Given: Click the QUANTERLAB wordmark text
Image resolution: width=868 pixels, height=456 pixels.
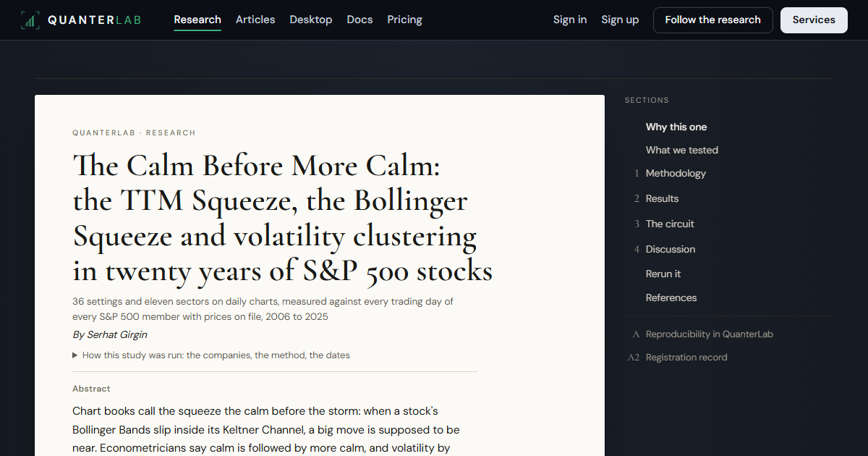Looking at the screenshot, I should click(95, 20).
